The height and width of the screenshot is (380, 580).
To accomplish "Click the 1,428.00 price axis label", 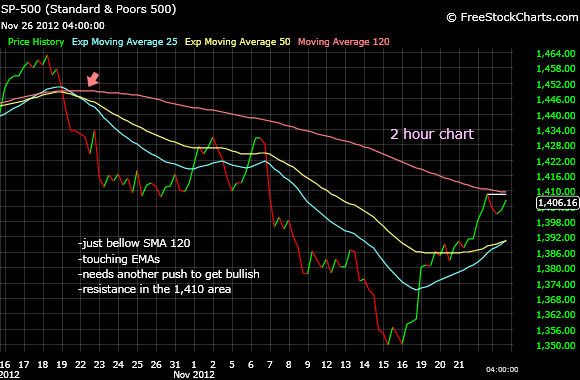I will coord(556,146).
